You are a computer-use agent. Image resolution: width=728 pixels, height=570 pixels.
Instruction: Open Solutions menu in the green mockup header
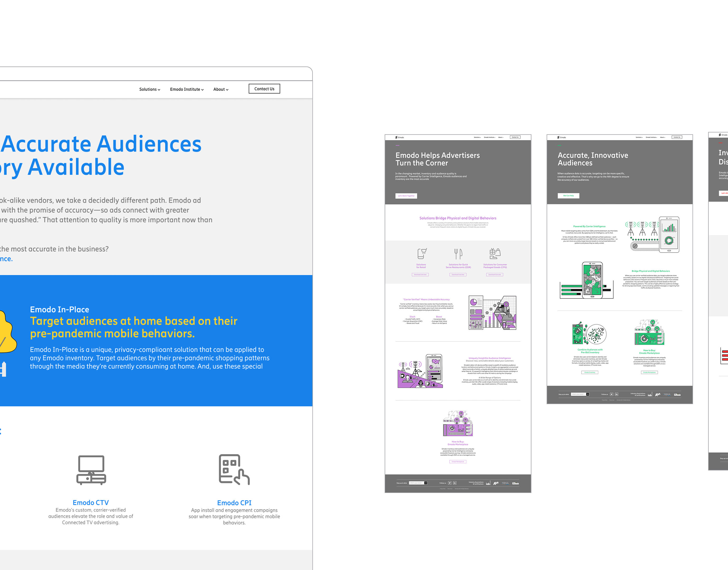tap(639, 137)
